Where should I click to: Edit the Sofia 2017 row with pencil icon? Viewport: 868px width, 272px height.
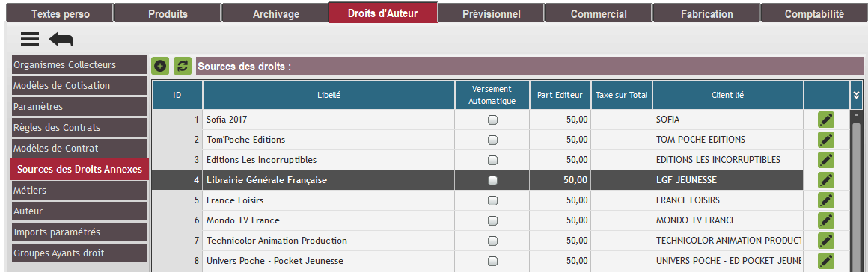826,120
